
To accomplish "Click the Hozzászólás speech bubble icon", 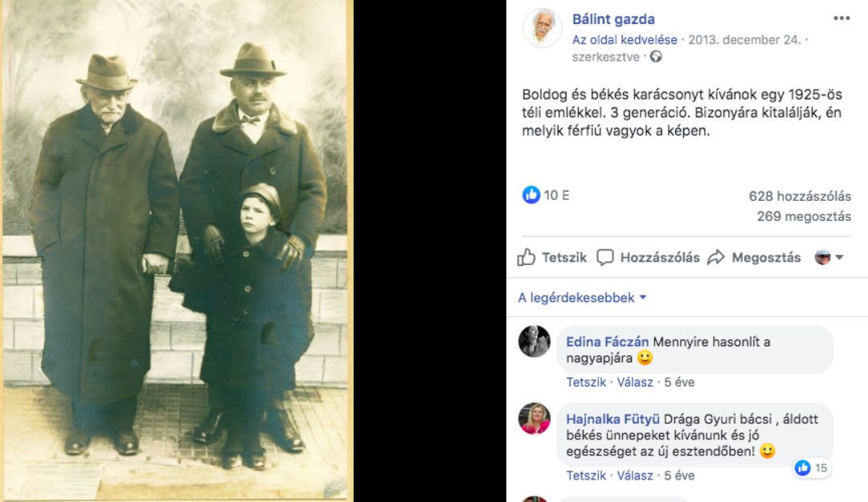I will click(x=605, y=257).
